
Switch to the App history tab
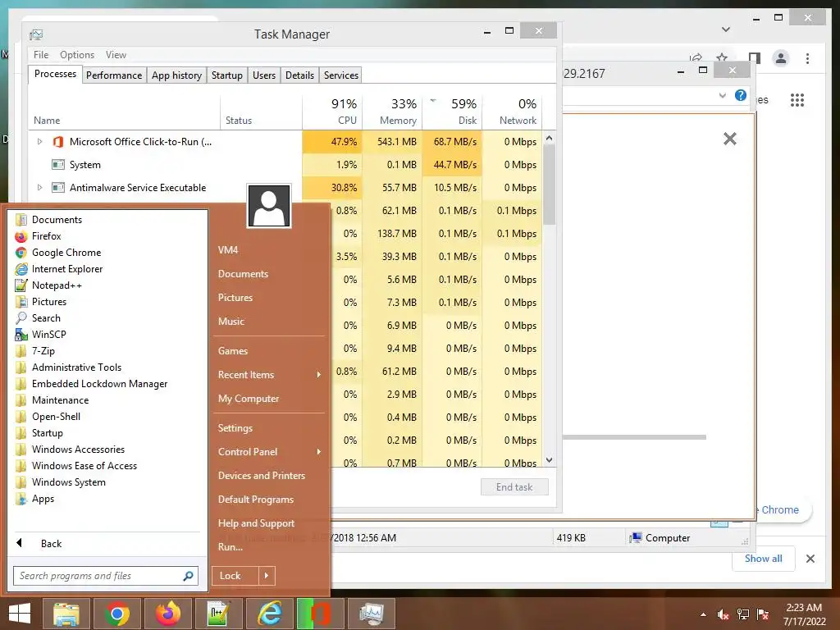point(177,75)
